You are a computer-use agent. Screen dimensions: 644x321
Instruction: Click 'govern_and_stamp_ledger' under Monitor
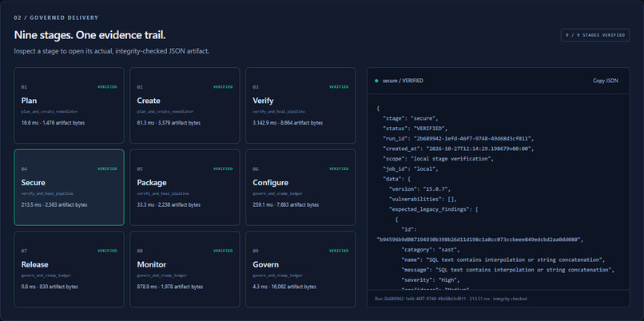click(x=162, y=275)
